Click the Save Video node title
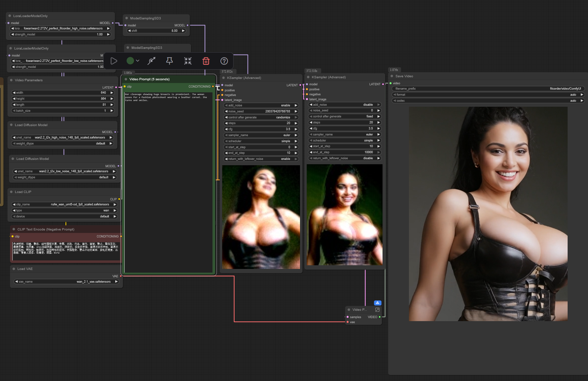The image size is (588, 381). pyautogui.click(x=404, y=76)
